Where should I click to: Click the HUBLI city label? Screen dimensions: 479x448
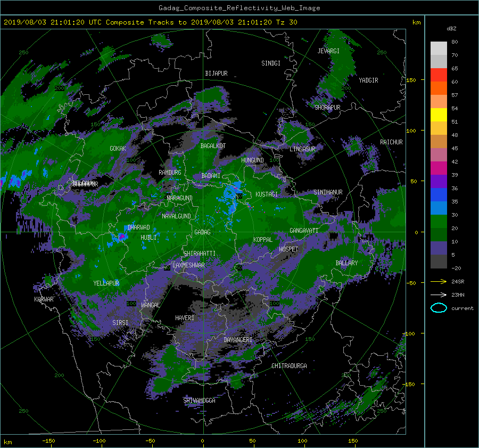point(148,238)
